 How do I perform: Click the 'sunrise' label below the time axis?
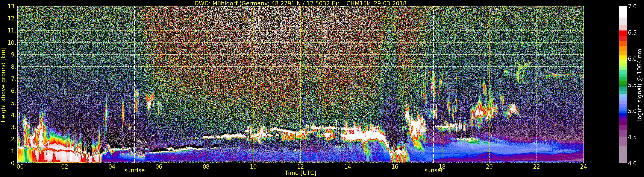click(x=135, y=170)
